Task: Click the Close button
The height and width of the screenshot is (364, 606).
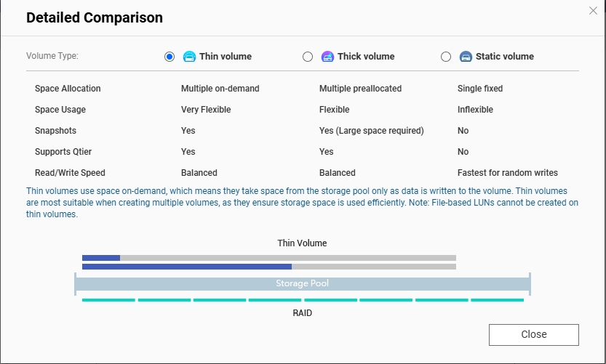Action: tap(534, 335)
